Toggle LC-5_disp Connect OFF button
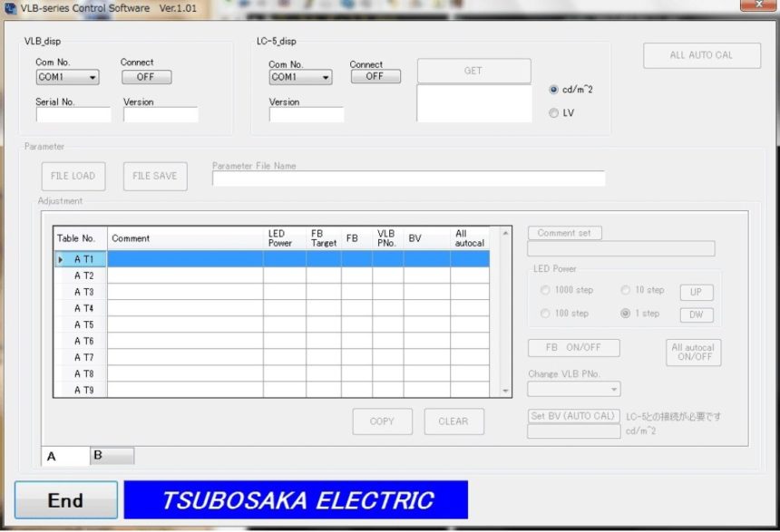The image size is (780, 532). pyautogui.click(x=375, y=76)
